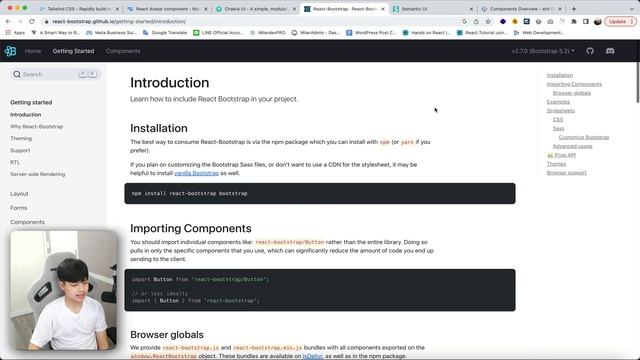Switch to the Semantic UI tab

click(433, 9)
